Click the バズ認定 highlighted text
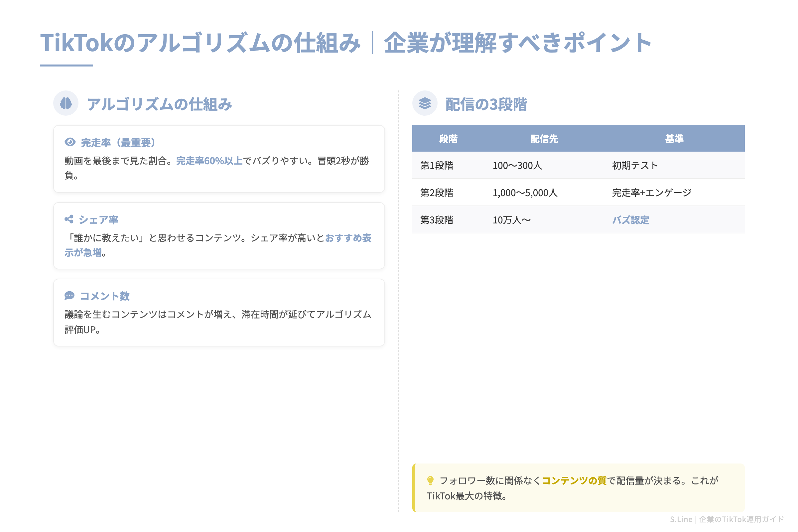The height and width of the screenshot is (532, 798). 631,220
